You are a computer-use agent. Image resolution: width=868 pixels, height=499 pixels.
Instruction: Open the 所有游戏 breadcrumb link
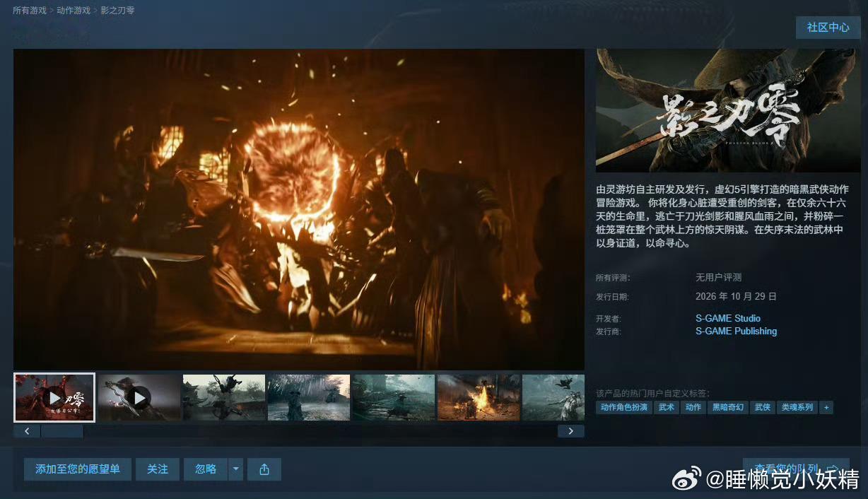click(30, 11)
